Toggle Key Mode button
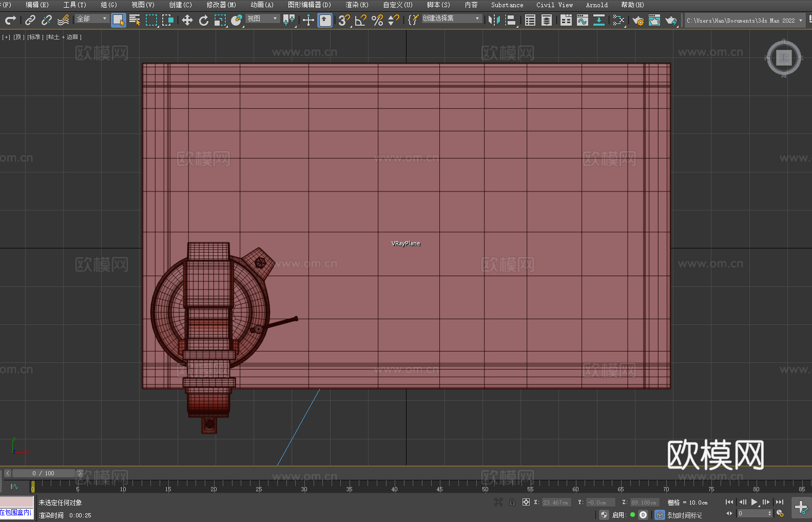812x522 pixels. tap(729, 513)
